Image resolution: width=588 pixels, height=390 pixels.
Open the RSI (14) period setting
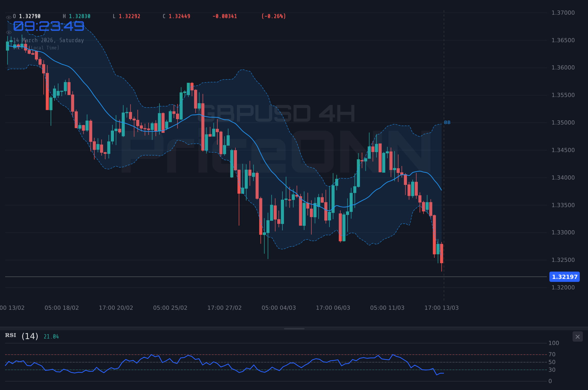pyautogui.click(x=30, y=336)
